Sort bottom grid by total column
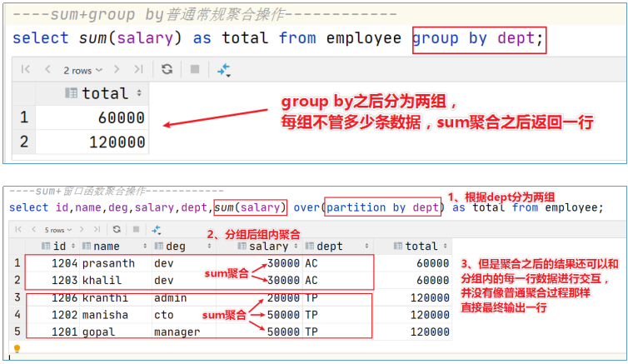The image size is (628, 364). 446,246
